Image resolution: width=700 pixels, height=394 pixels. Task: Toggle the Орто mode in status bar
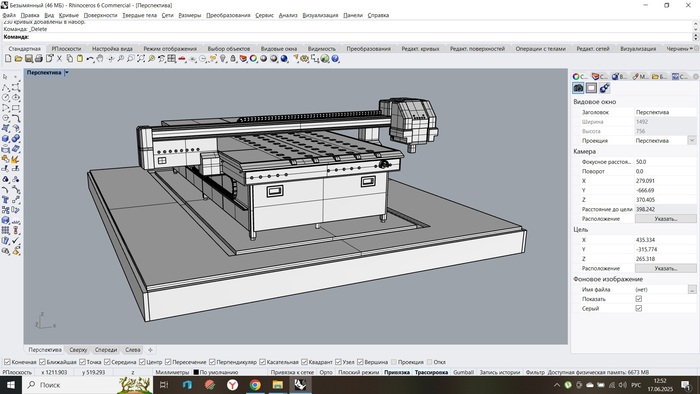tap(326, 372)
